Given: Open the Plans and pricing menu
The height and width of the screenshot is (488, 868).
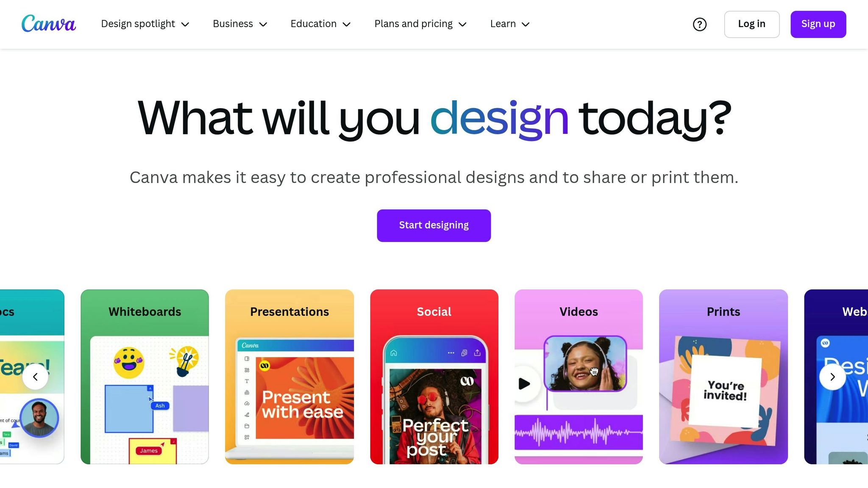Looking at the screenshot, I should (x=420, y=24).
